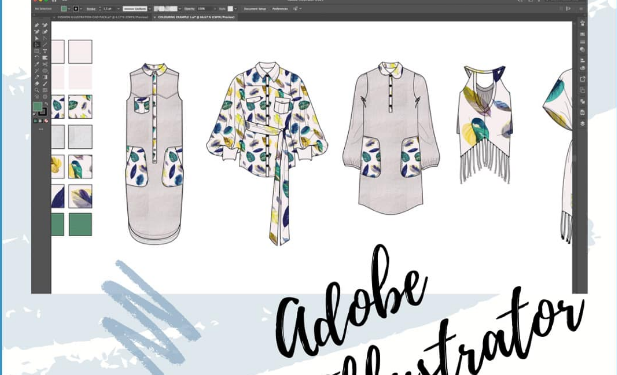Image resolution: width=617 pixels, height=375 pixels.
Task: Close the Colouring Example document tab
Action: pos(154,17)
